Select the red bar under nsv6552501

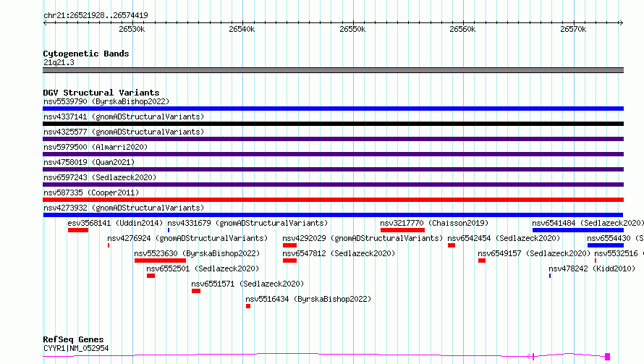tap(151, 276)
